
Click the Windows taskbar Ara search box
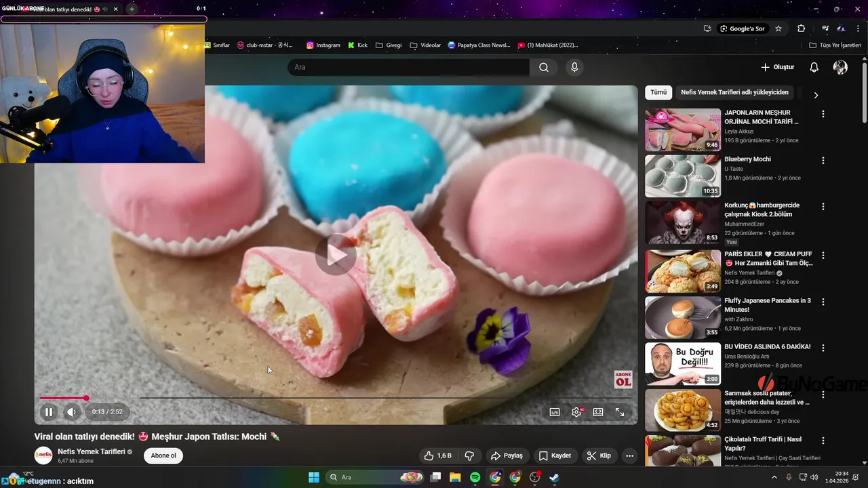tap(375, 477)
